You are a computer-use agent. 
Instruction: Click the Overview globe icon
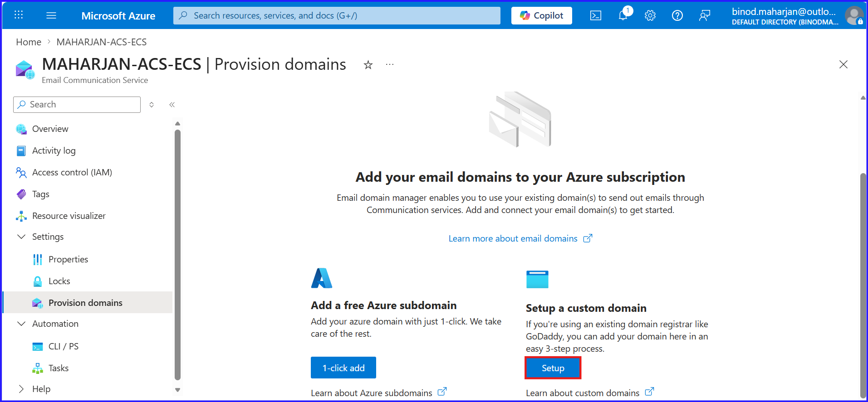(21, 129)
